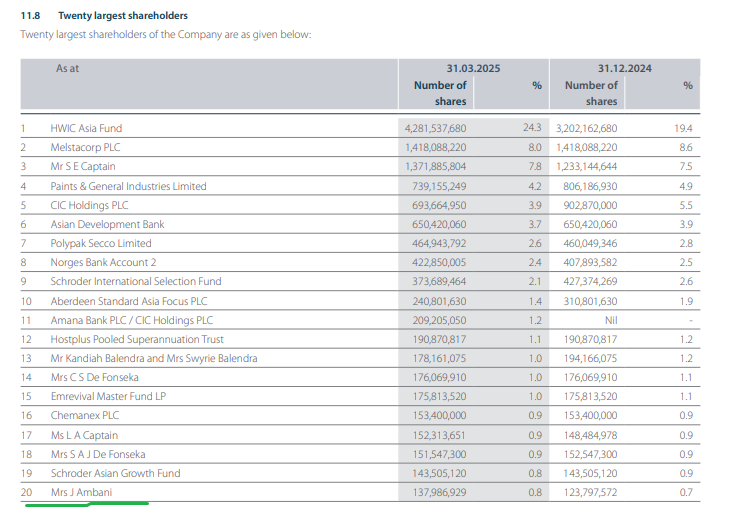
Task: Select "Schroder Asian Growth Fund" name
Action: [x=115, y=473]
